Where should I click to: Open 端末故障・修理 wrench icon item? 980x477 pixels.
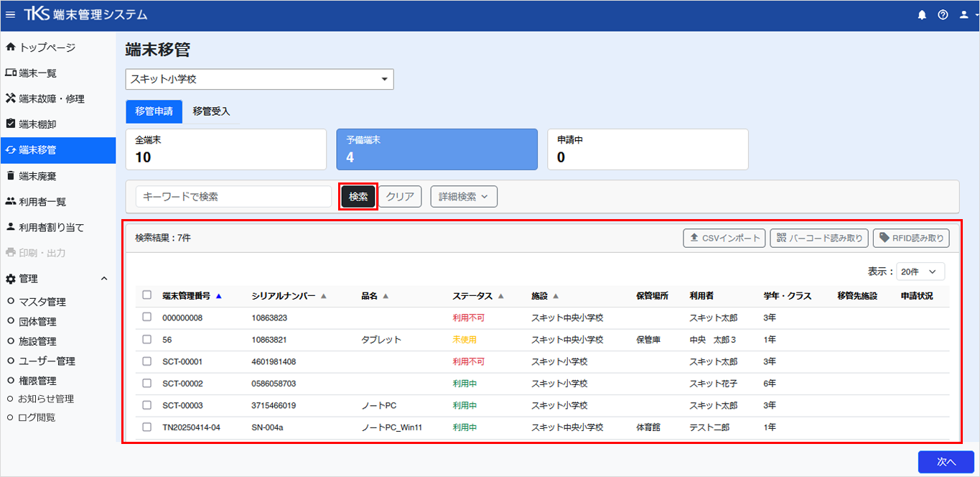pos(10,98)
